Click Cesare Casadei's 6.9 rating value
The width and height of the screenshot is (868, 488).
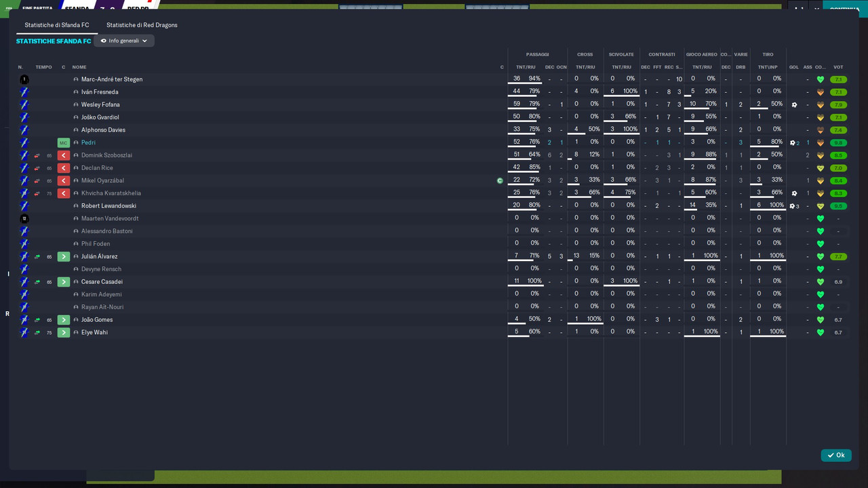tap(838, 282)
